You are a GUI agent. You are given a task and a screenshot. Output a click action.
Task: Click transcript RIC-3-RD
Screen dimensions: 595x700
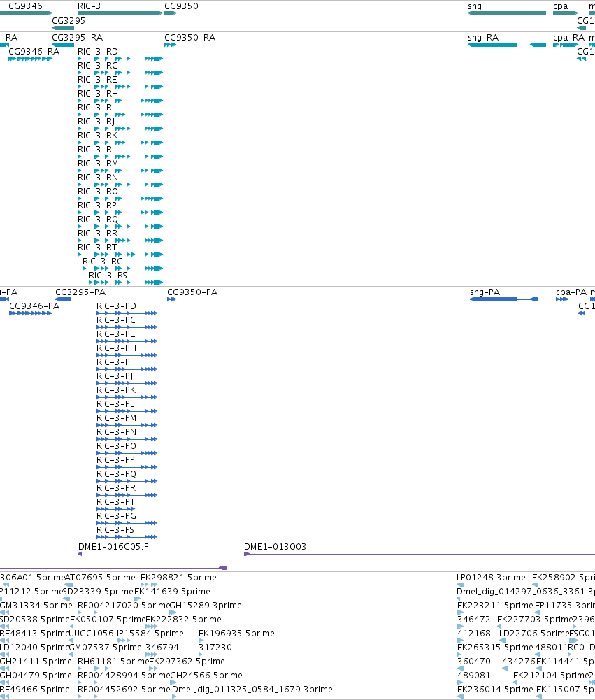point(120,59)
